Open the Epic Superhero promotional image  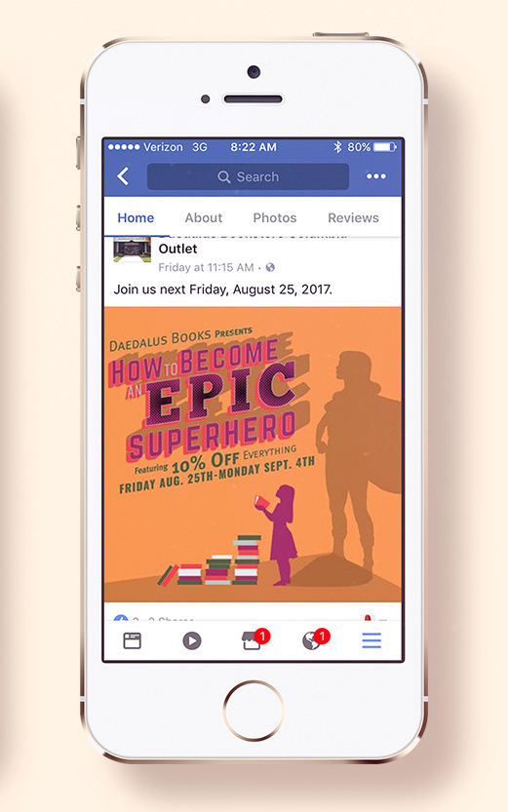click(253, 454)
